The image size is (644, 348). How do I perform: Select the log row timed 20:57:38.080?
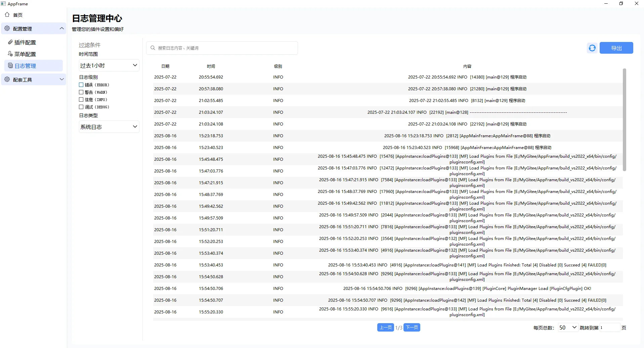(x=388, y=89)
